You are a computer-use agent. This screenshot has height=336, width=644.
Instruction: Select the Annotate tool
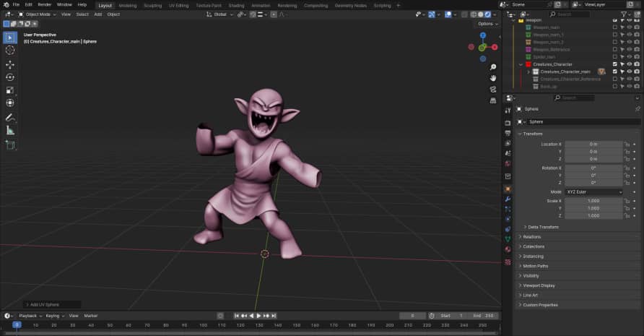click(10, 118)
